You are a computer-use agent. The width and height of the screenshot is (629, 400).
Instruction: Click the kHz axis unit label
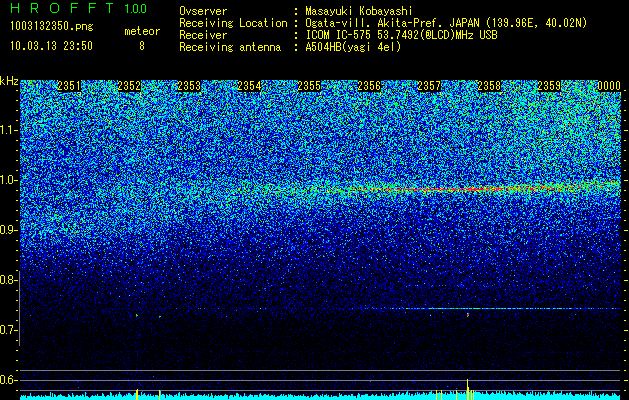click(9, 81)
